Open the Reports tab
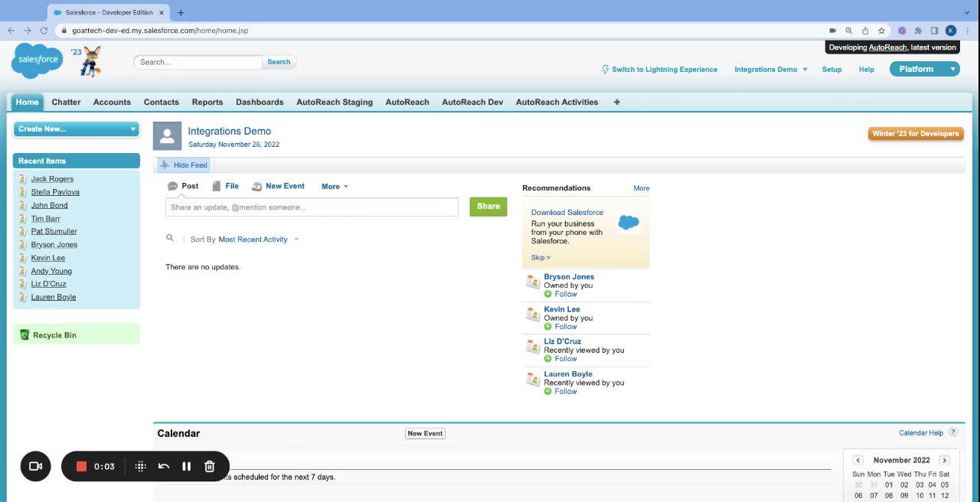Viewport: 980px width, 502px height. (207, 102)
